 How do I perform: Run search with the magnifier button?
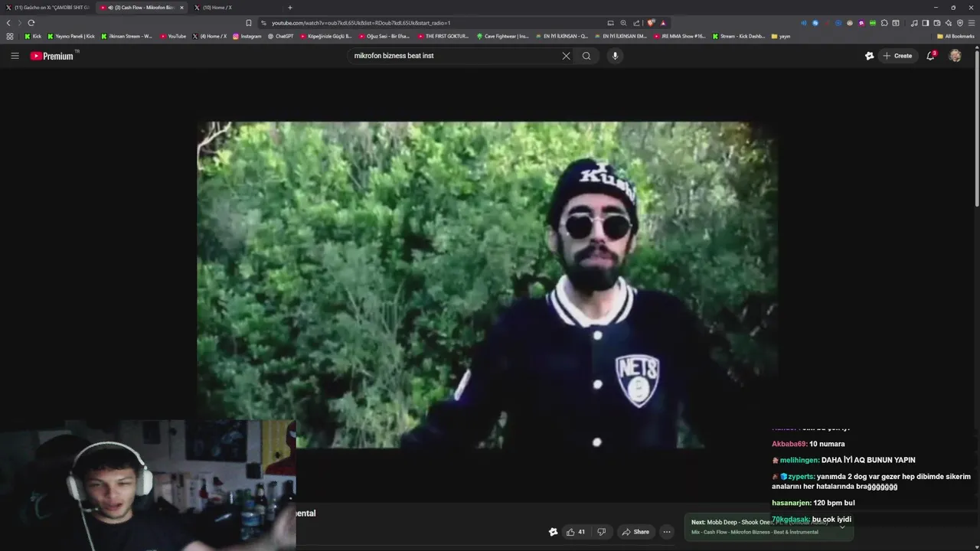coord(586,56)
